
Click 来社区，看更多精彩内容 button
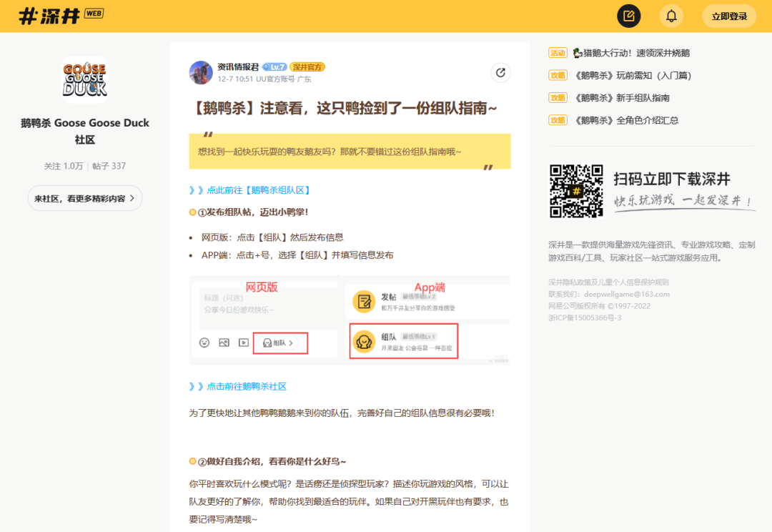coord(84,199)
